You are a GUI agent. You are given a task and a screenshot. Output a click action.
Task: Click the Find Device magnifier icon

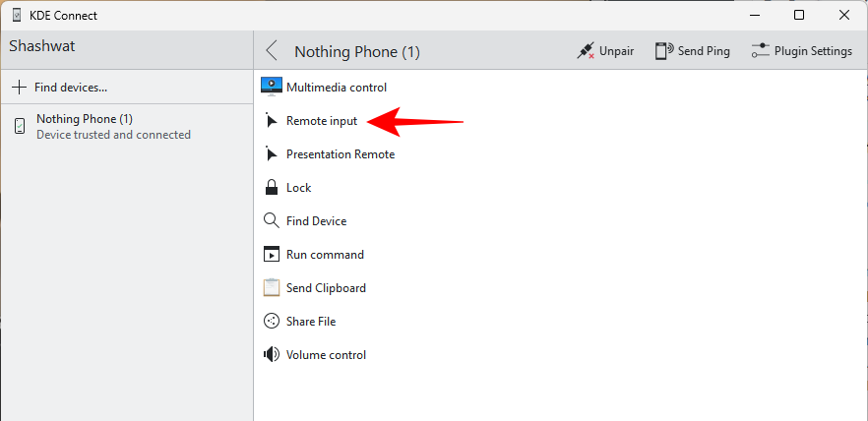tap(272, 221)
